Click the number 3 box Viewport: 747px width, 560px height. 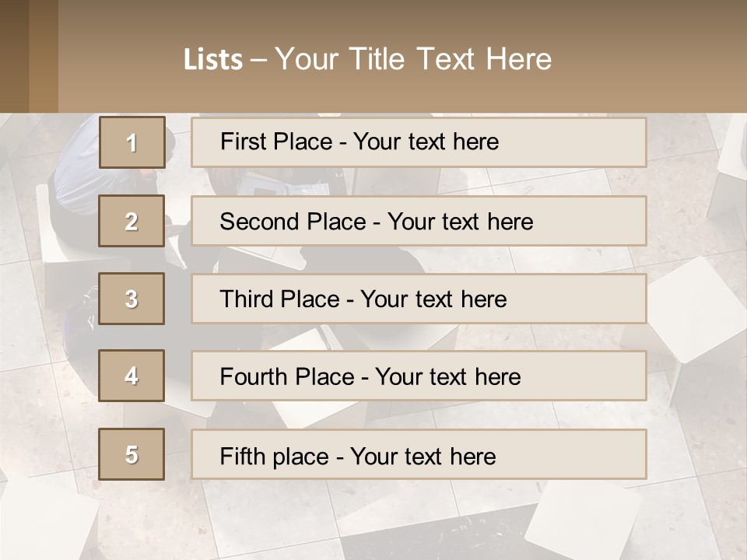tap(132, 299)
